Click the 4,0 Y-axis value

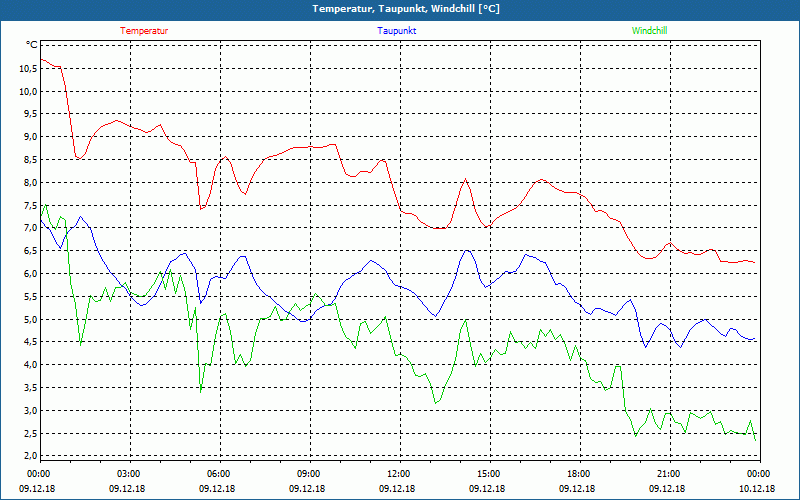(x=30, y=365)
